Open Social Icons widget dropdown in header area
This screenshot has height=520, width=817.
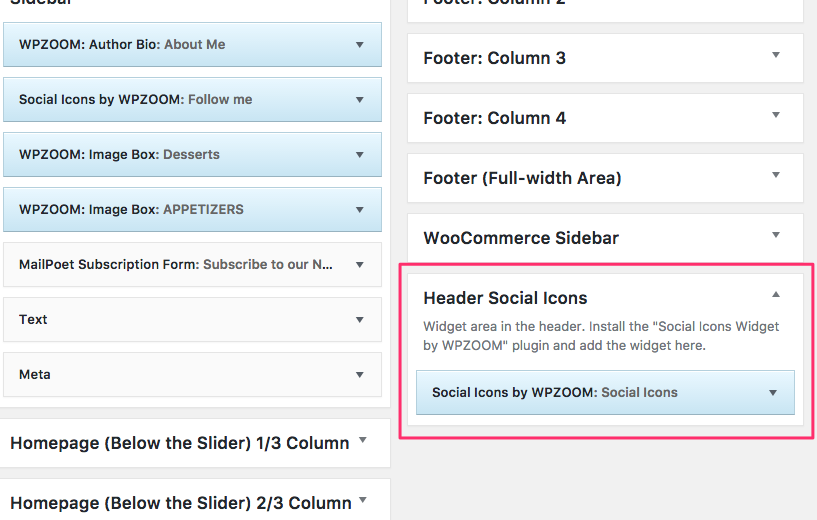tap(773, 393)
